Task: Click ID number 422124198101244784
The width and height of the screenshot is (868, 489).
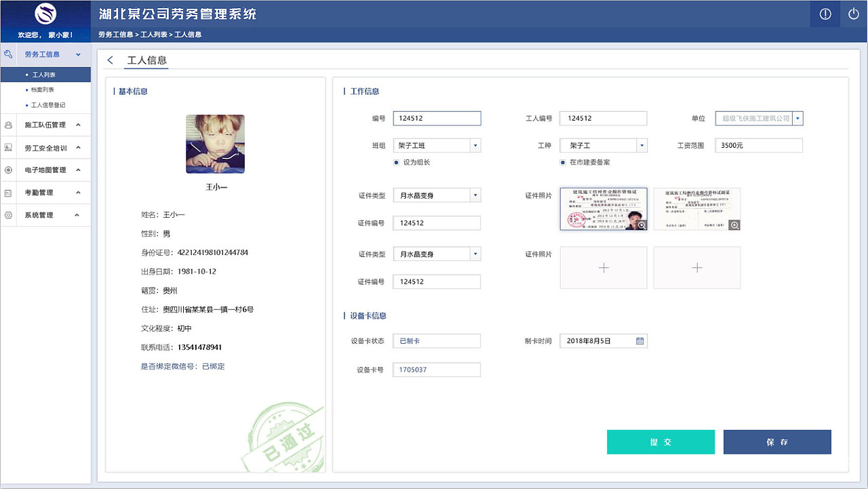Action: pos(213,252)
